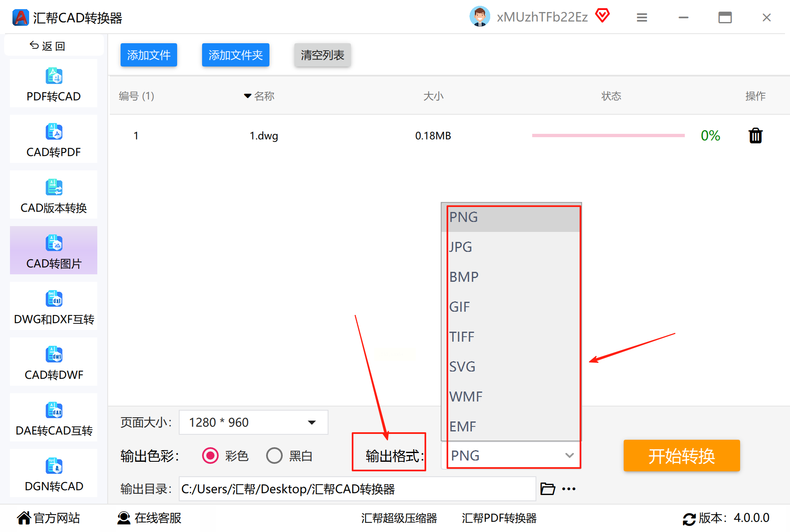The height and width of the screenshot is (532, 790).
Task: Choose TIFF from the format list
Action: pyautogui.click(x=511, y=337)
